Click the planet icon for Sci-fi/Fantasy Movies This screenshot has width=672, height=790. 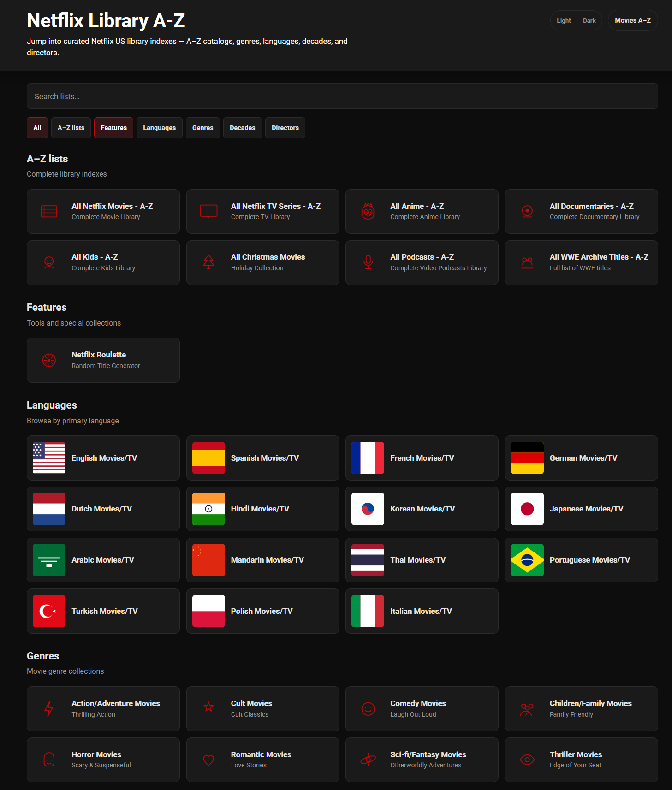point(368,760)
